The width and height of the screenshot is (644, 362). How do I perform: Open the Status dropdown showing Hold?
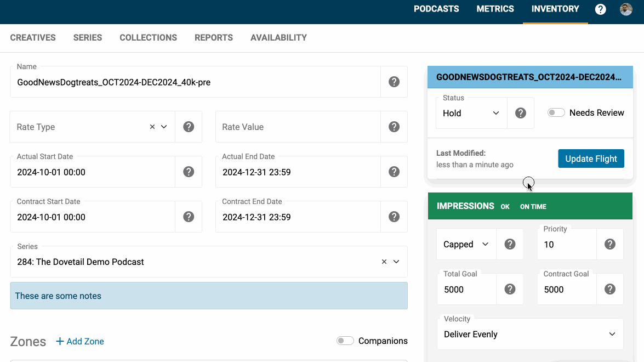click(x=471, y=113)
